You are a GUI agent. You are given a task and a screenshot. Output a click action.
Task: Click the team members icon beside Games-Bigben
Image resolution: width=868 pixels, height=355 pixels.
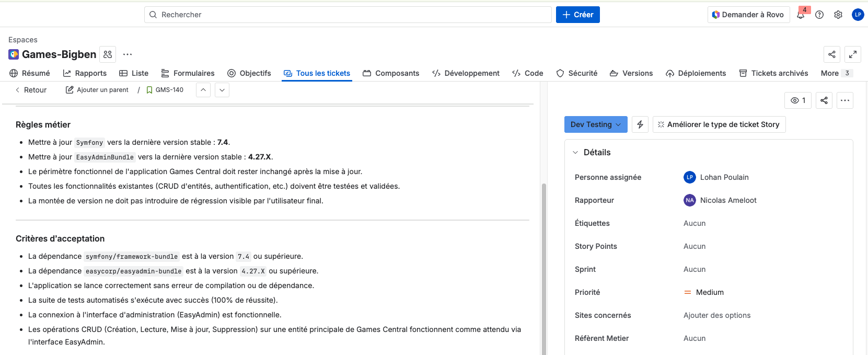[x=108, y=54]
